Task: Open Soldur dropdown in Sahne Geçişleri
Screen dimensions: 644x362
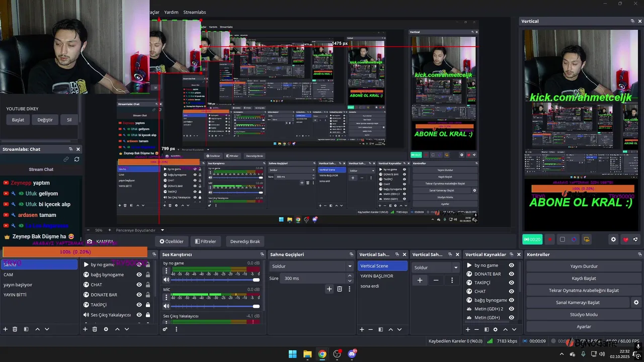Action: pos(311,266)
